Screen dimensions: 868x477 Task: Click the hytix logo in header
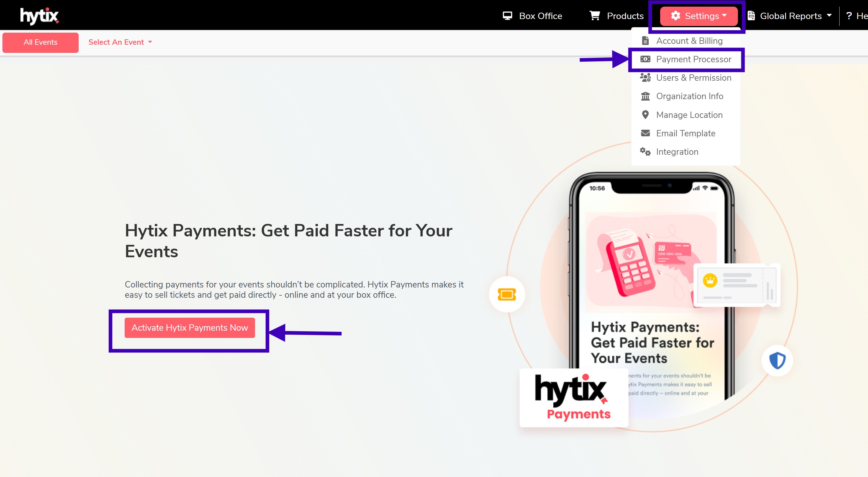39,16
